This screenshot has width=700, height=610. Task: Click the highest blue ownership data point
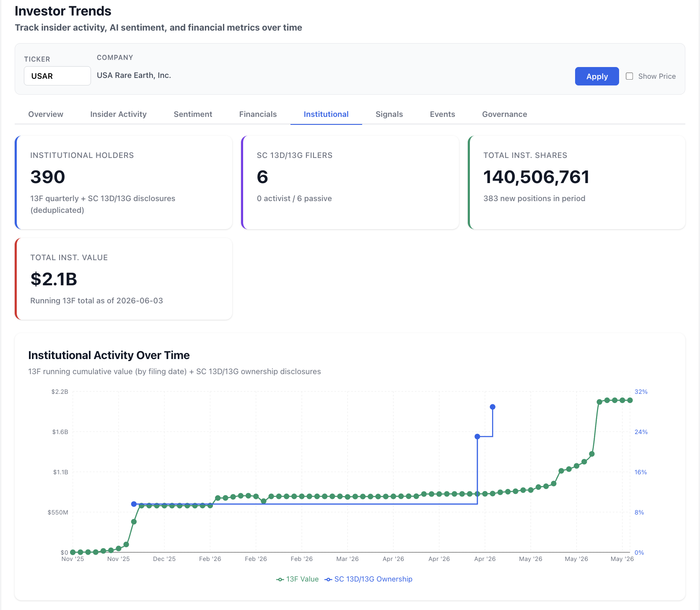pos(493,407)
